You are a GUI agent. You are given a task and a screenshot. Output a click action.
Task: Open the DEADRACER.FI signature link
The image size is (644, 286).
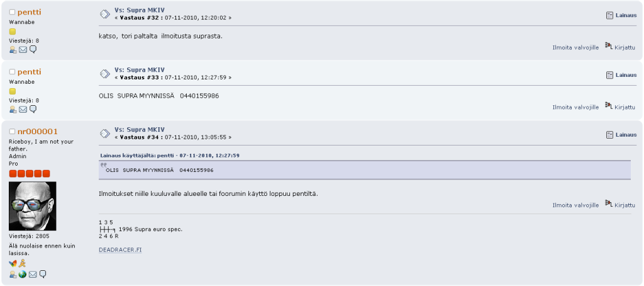120,250
